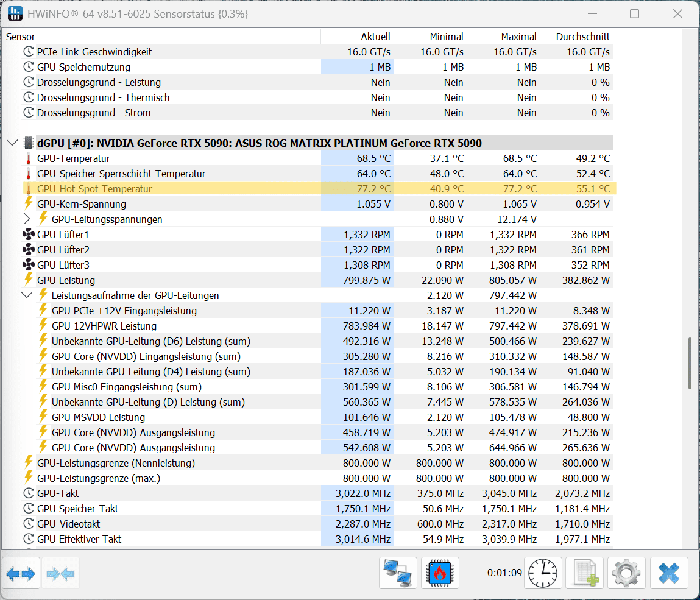The width and height of the screenshot is (700, 600).
Task: Select the GPU Speicher-Takt row
Action: (317, 509)
